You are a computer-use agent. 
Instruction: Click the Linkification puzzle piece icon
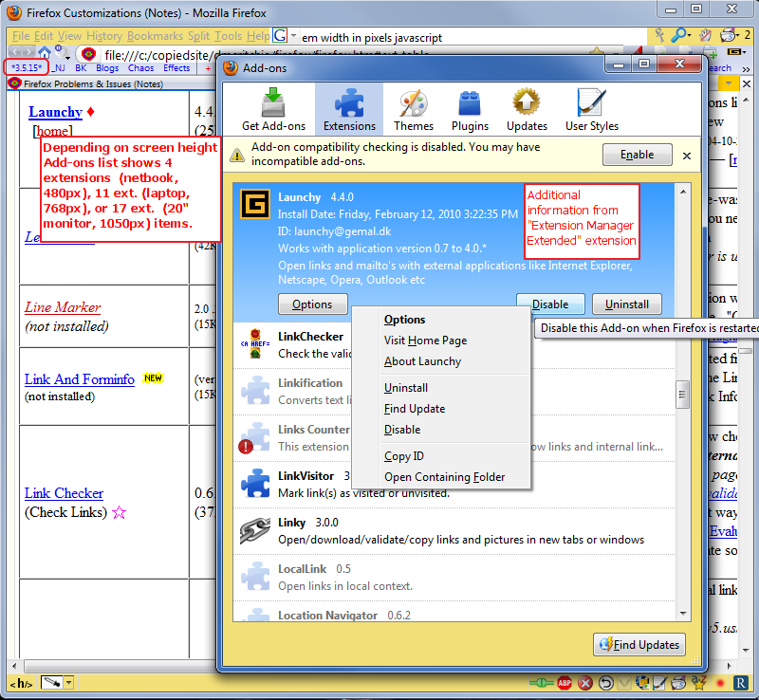coord(255,390)
